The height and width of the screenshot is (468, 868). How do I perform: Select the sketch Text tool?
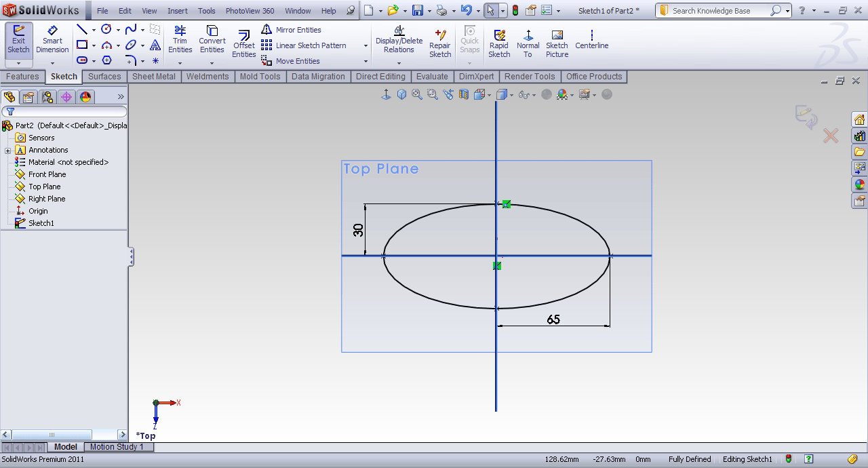click(155, 45)
